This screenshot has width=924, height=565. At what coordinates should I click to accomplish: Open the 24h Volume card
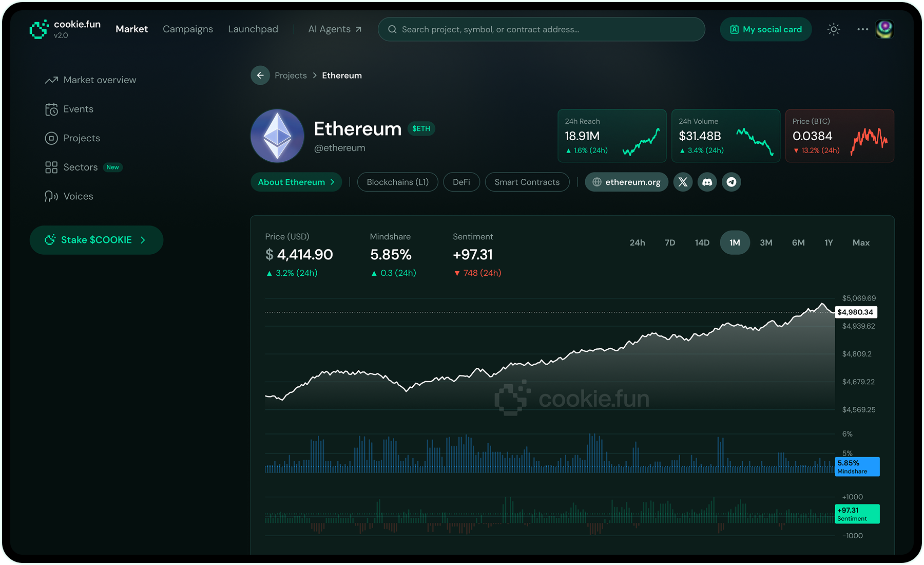pyautogui.click(x=726, y=136)
